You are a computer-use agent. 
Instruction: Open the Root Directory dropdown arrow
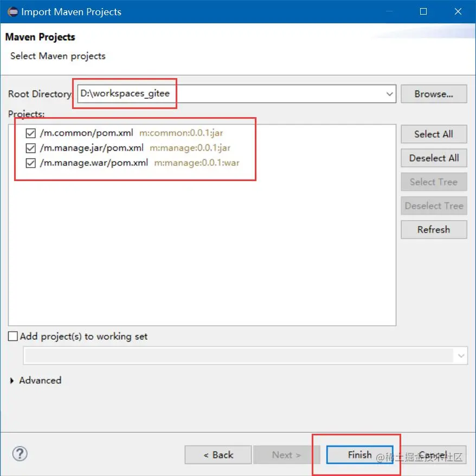[389, 94]
